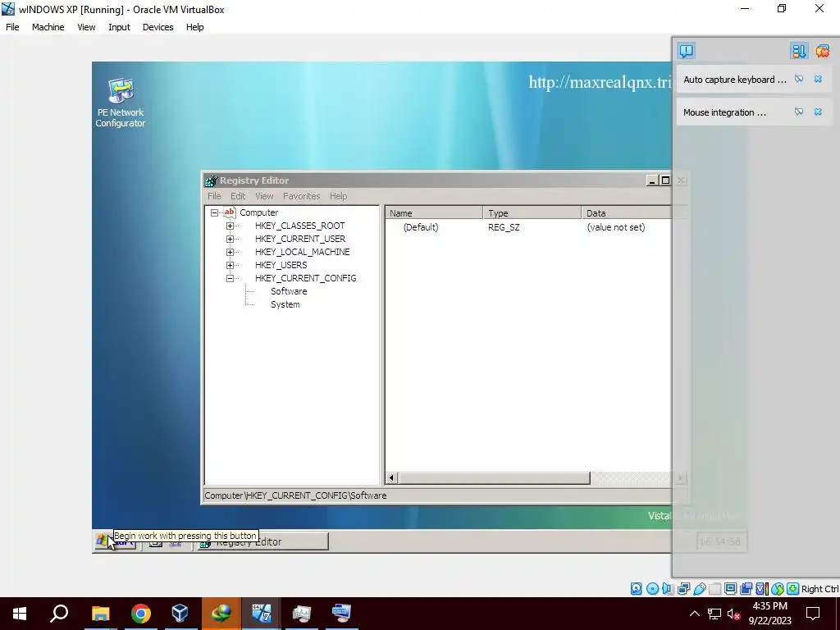Viewport: 840px width, 630px height.
Task: Click the network tray icon
Action: 714,614
